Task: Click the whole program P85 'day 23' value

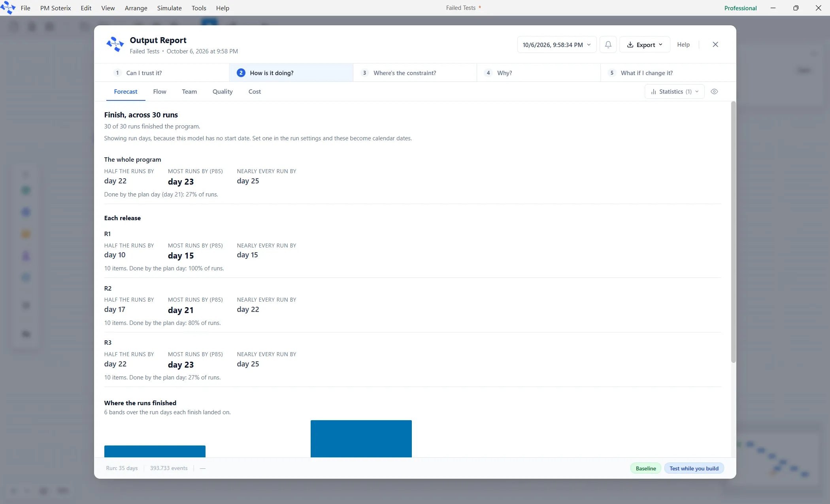Action: tap(181, 182)
